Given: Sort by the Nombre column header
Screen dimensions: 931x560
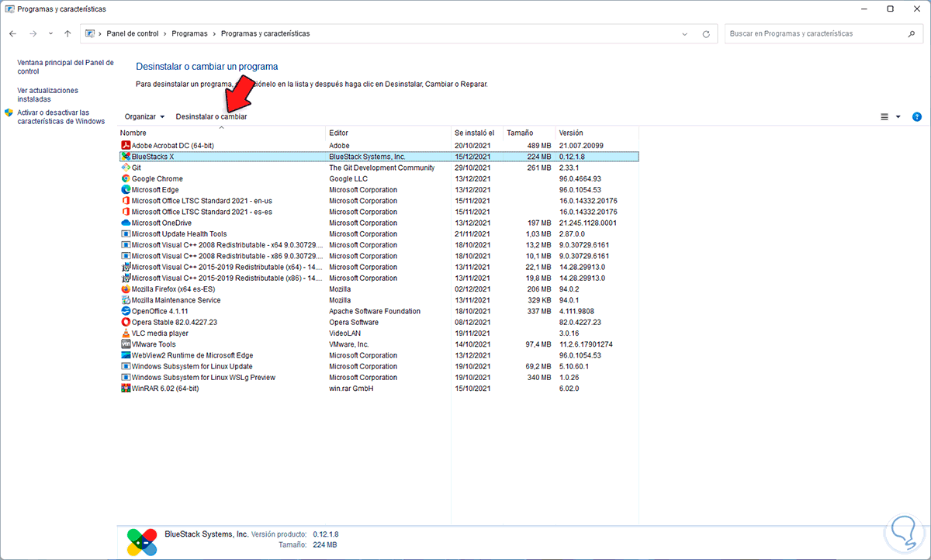Looking at the screenshot, I should click(222, 133).
